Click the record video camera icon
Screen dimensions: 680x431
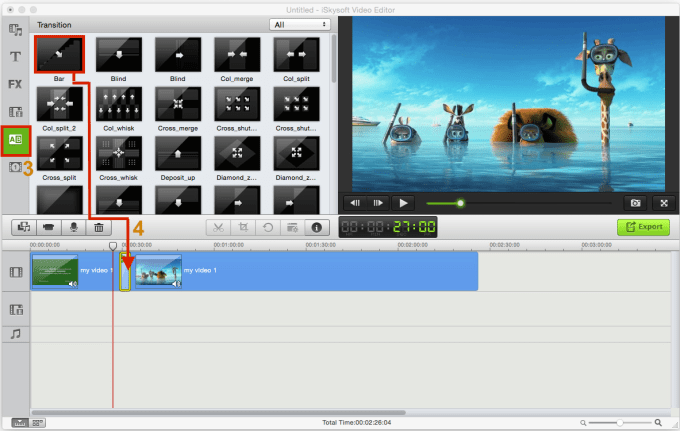(49, 227)
